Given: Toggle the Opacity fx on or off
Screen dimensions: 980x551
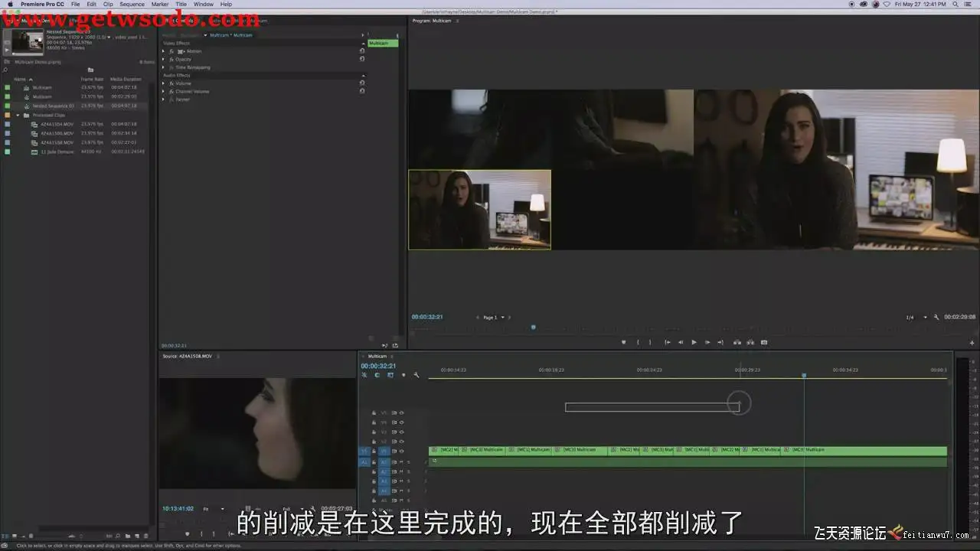Looking at the screenshot, I should [171, 59].
